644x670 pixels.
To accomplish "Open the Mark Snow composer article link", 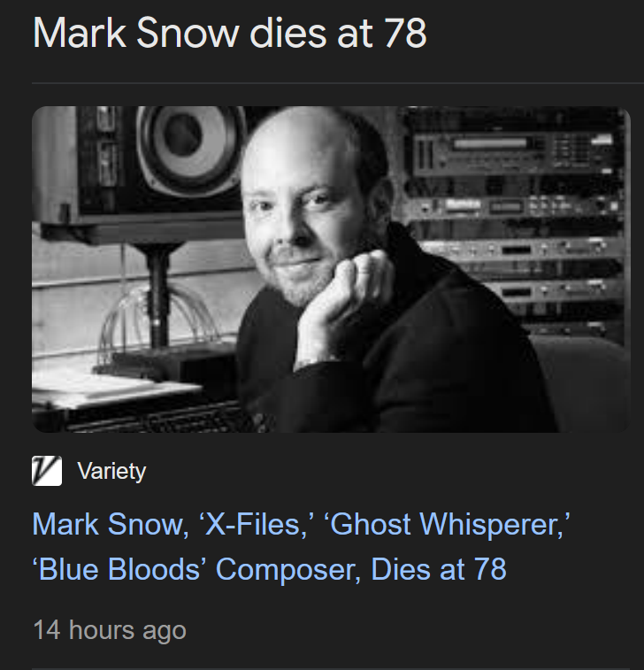I will pos(301,546).
